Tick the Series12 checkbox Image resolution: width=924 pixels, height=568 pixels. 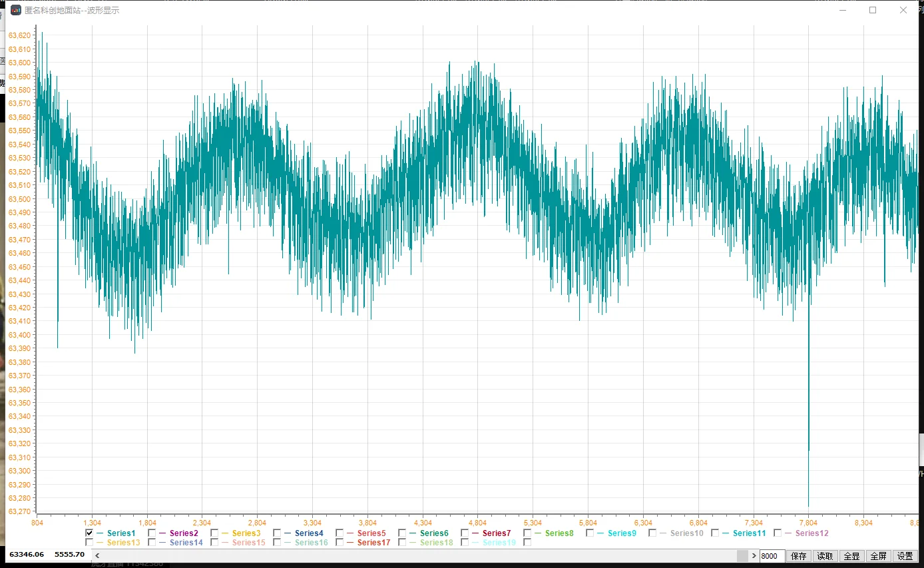pyautogui.click(x=778, y=533)
